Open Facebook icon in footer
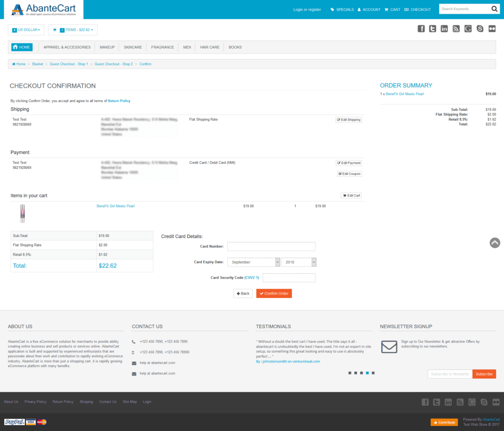504x431 pixels. (425, 402)
